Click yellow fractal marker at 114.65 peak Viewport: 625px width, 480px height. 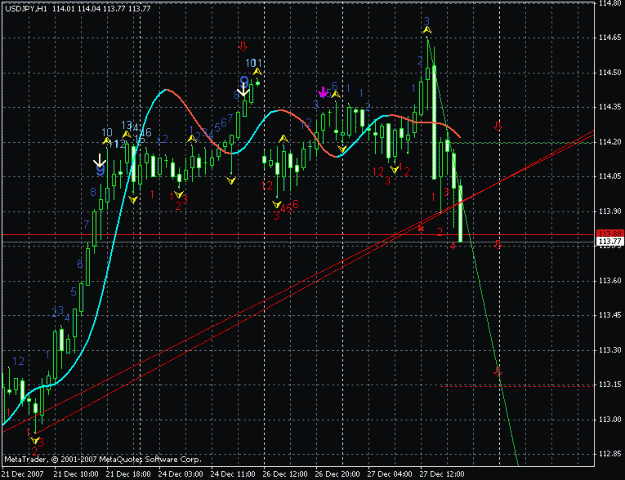tap(427, 30)
